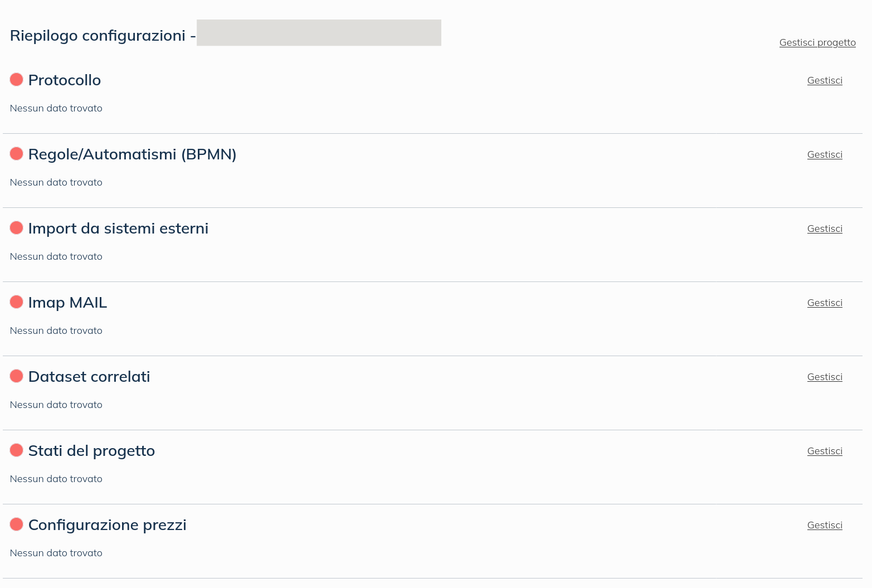This screenshot has width=872, height=588.
Task: Click the red status dot beside Imap MAIL
Action: pos(17,302)
